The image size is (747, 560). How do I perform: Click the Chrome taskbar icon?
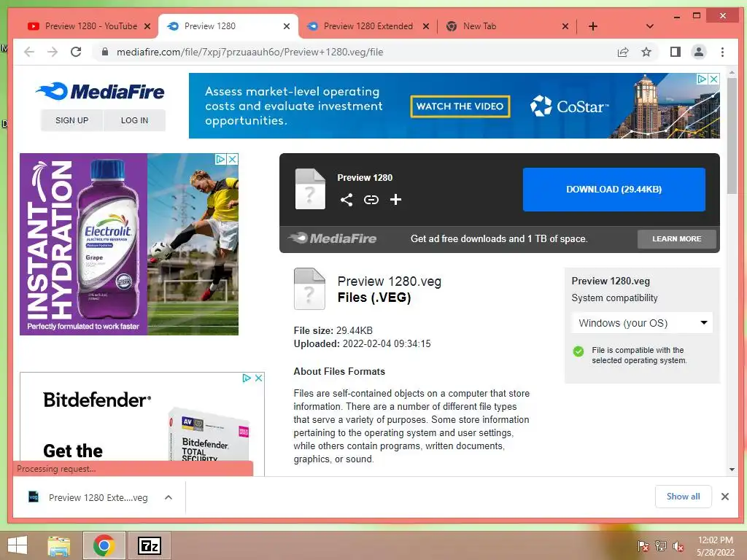coord(104,545)
